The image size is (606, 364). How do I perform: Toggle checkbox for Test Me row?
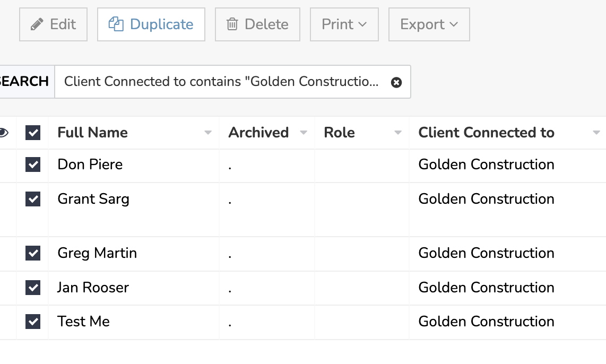coord(33,322)
